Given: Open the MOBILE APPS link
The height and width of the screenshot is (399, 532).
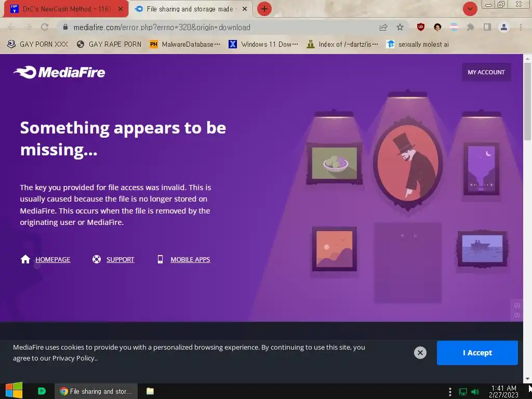Looking at the screenshot, I should coord(190,260).
